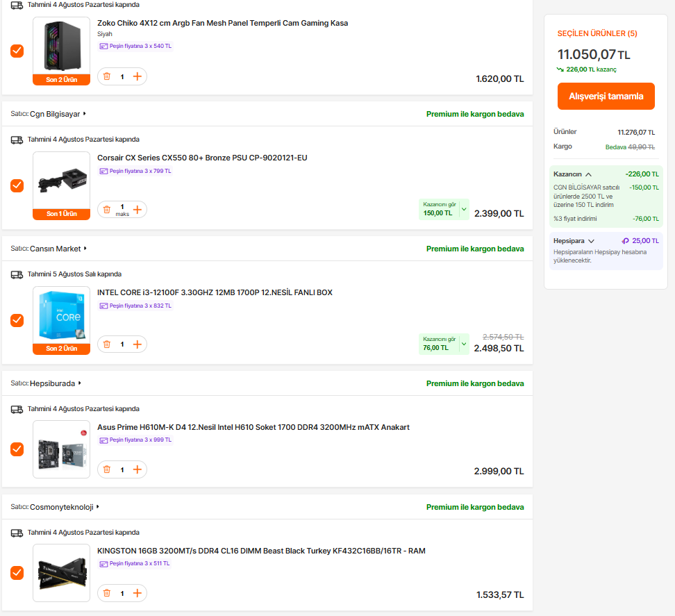Screen dimensions: 675x616
Task: Collapse the Kazancın savings section
Action: 588,174
